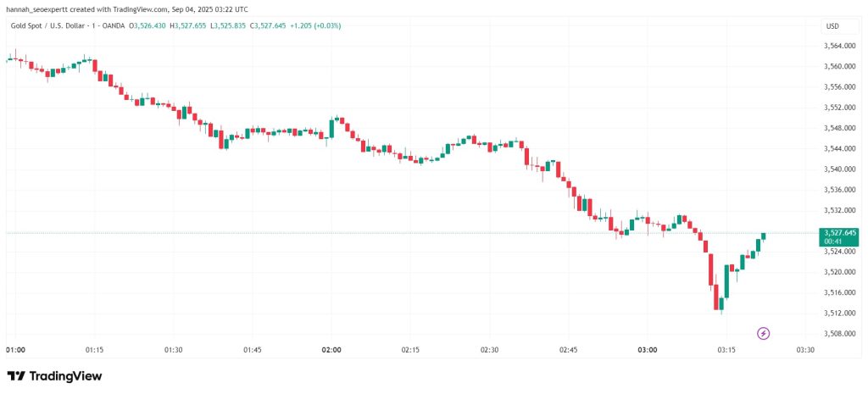Click the Open value 3,526.430
Image resolution: width=868 pixels, height=394 pixels.
149,26
